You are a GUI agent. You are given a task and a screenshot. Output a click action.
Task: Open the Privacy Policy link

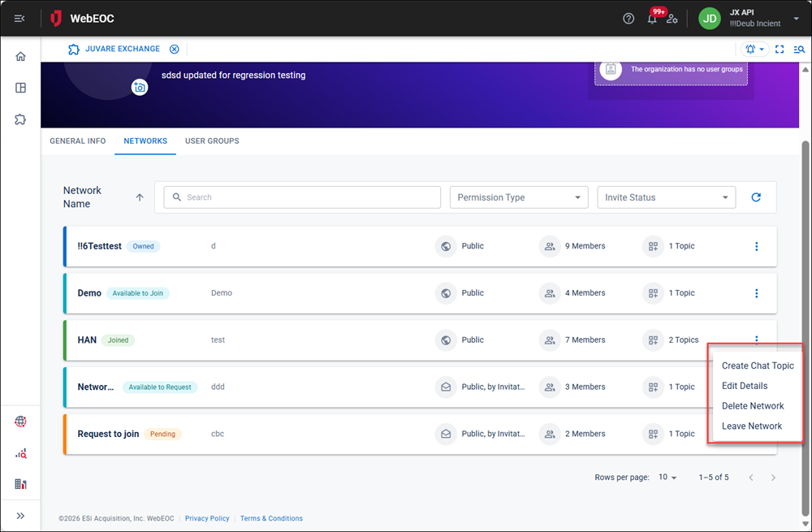coord(207,518)
